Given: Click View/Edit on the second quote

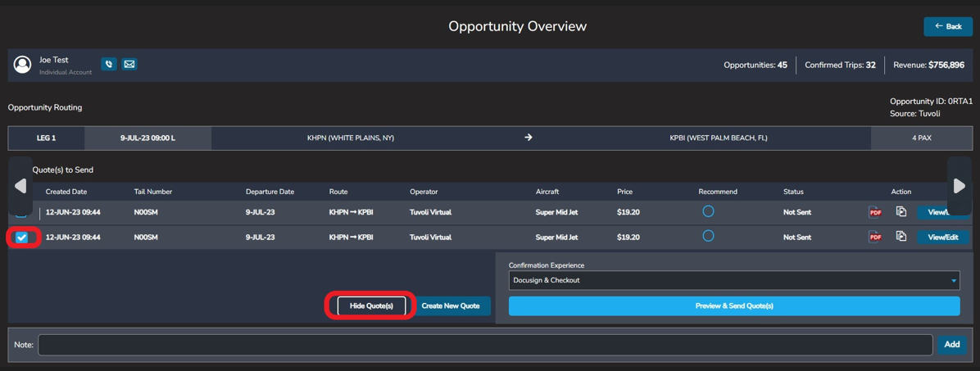Looking at the screenshot, I should point(942,238).
